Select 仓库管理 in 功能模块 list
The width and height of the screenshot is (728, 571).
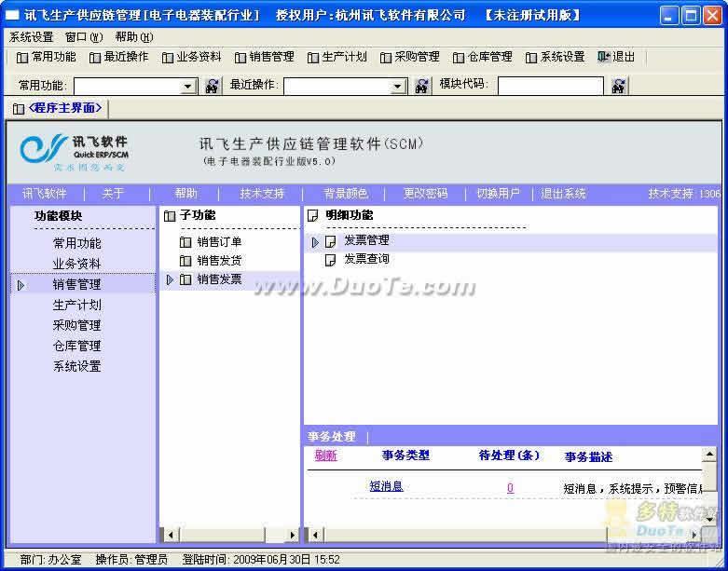pos(77,346)
